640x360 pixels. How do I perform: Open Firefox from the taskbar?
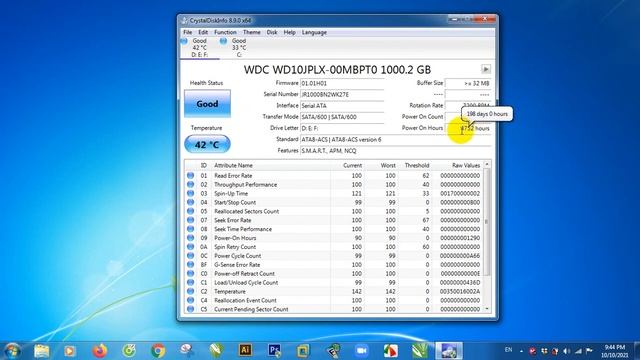99,350
